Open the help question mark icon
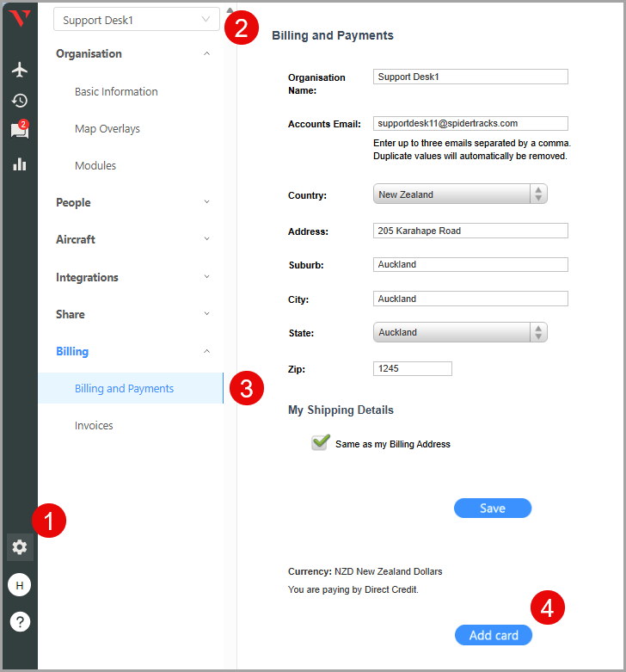 click(19, 621)
